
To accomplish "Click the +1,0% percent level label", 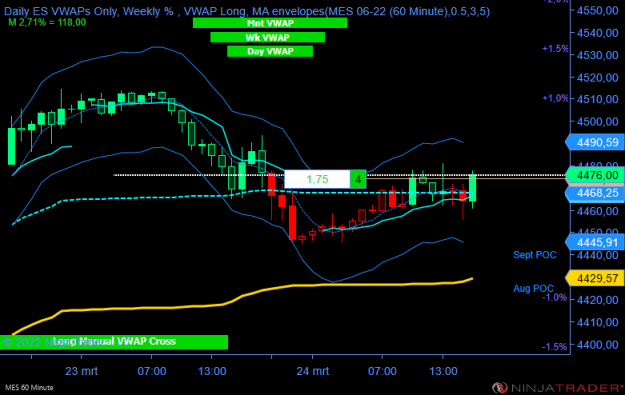I will (555, 98).
